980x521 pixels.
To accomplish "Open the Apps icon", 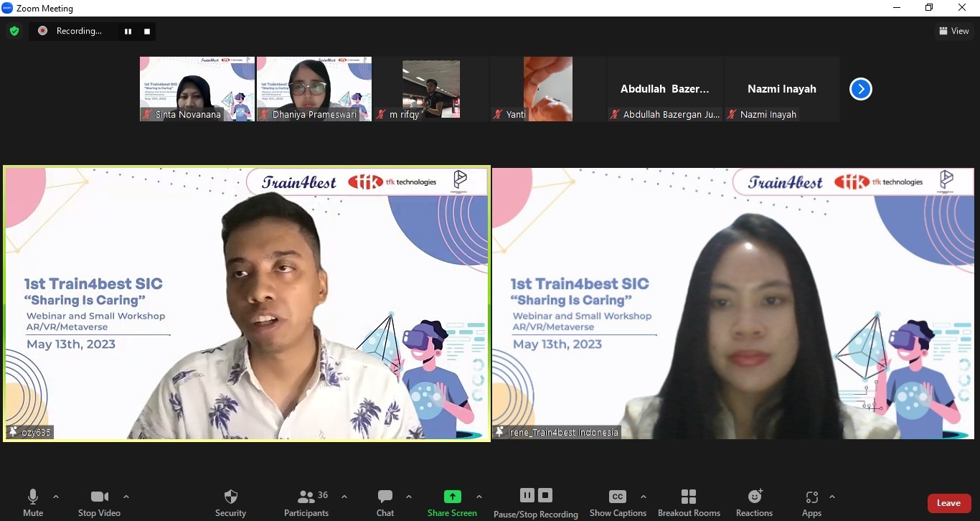I will point(811,497).
